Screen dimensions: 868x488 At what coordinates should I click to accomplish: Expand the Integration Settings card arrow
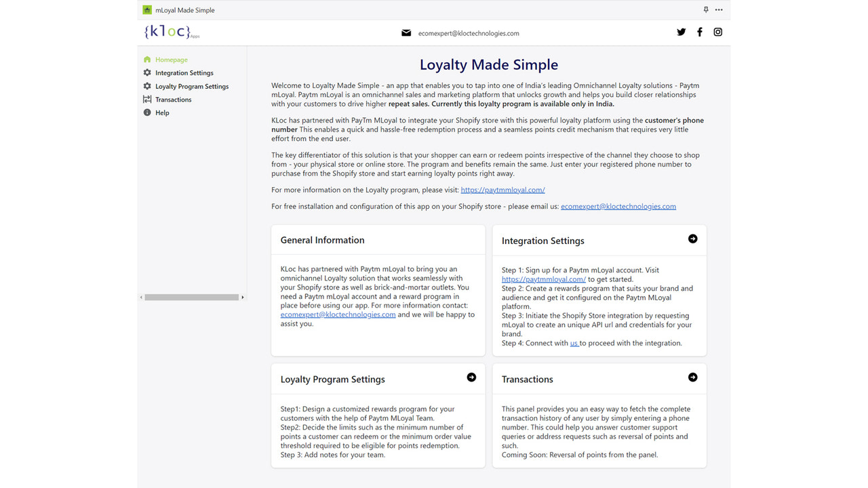pos(692,239)
